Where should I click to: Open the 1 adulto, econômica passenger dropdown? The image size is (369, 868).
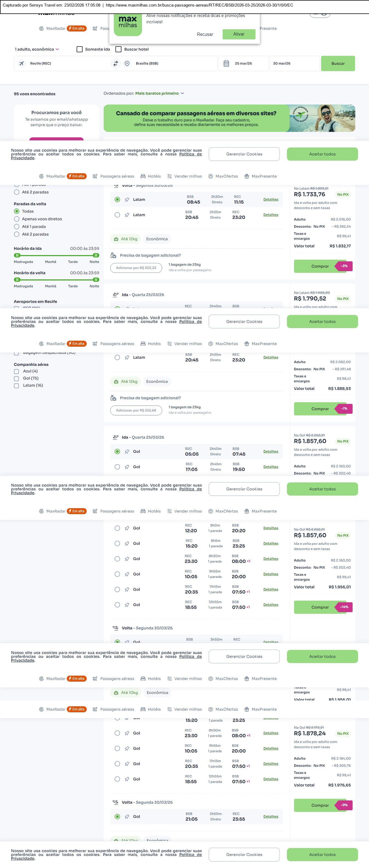point(37,49)
